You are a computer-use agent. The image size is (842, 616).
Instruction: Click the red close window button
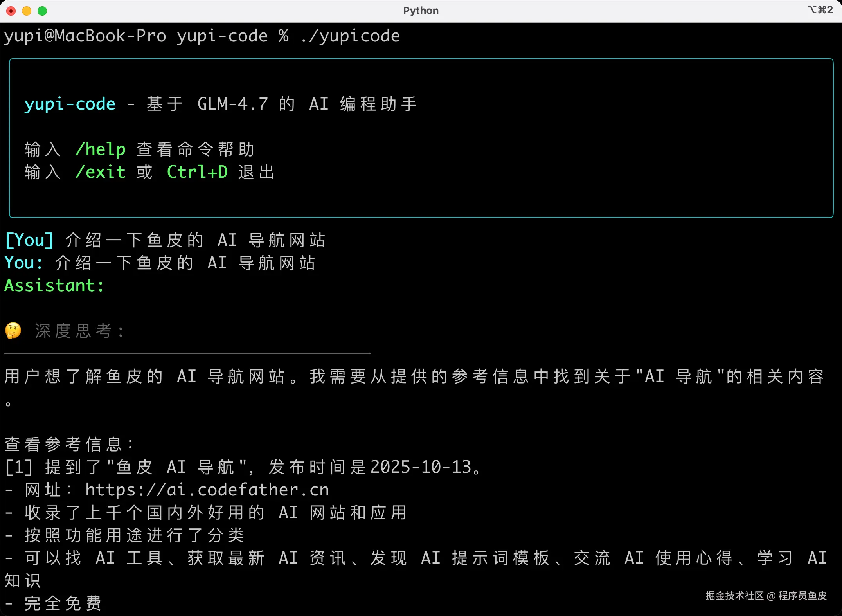click(11, 11)
